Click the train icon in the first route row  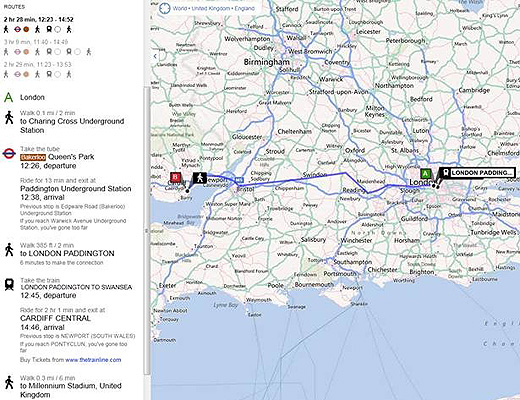pos(49,30)
